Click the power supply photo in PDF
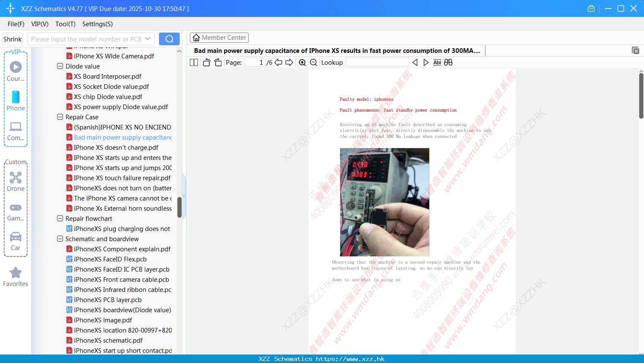 [x=384, y=202]
